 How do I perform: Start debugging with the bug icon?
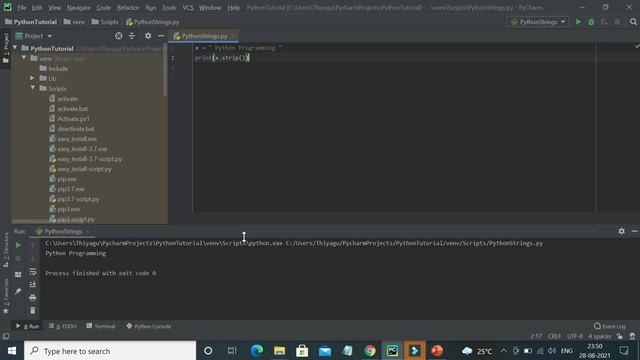591,22
